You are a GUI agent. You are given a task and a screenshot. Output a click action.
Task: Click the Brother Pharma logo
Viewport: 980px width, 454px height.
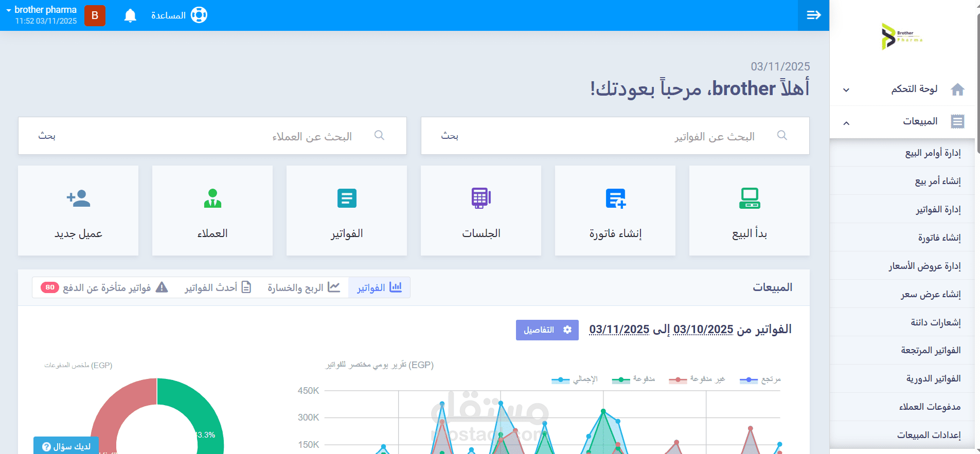tap(902, 36)
